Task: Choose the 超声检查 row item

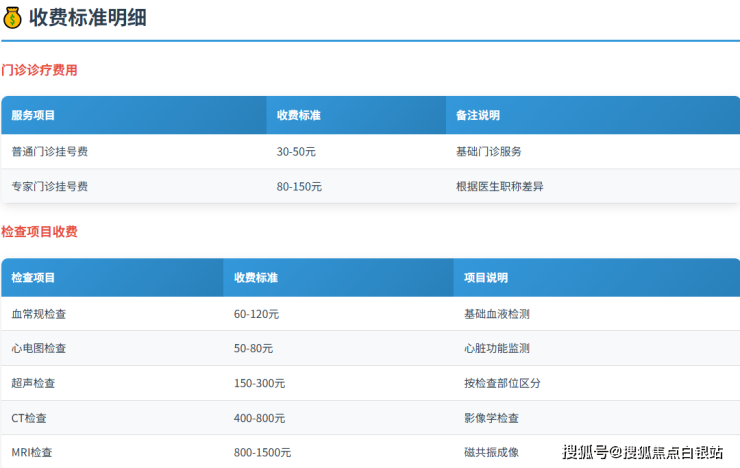Action: [33, 383]
